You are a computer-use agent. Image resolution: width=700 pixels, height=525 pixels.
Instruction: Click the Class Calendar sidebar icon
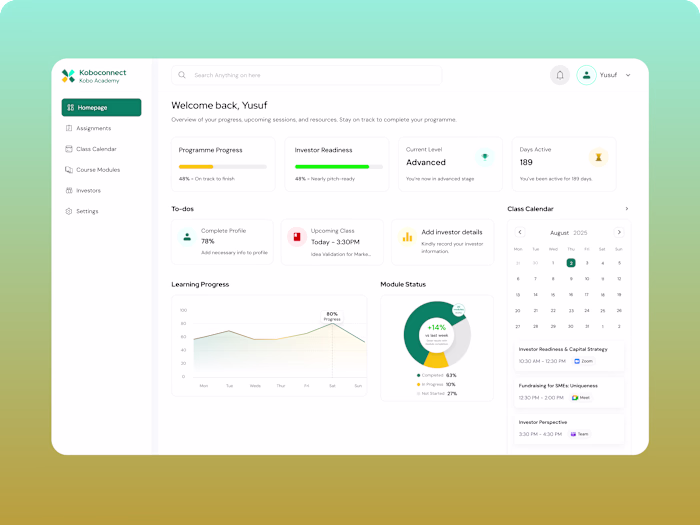point(69,149)
